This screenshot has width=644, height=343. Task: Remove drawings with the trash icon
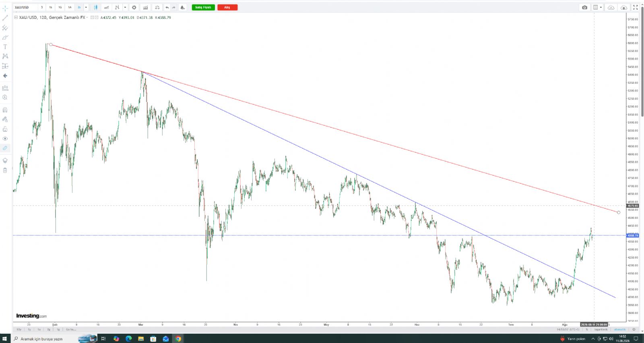pos(5,170)
